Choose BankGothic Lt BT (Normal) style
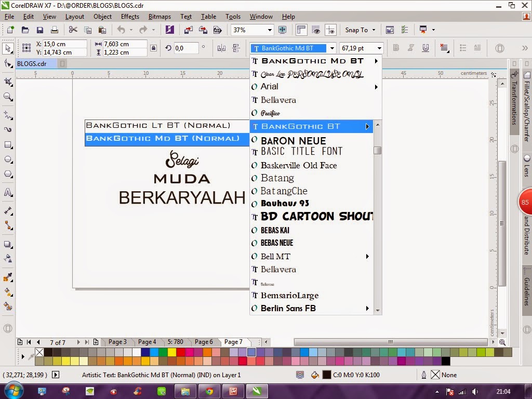 [x=167, y=126]
